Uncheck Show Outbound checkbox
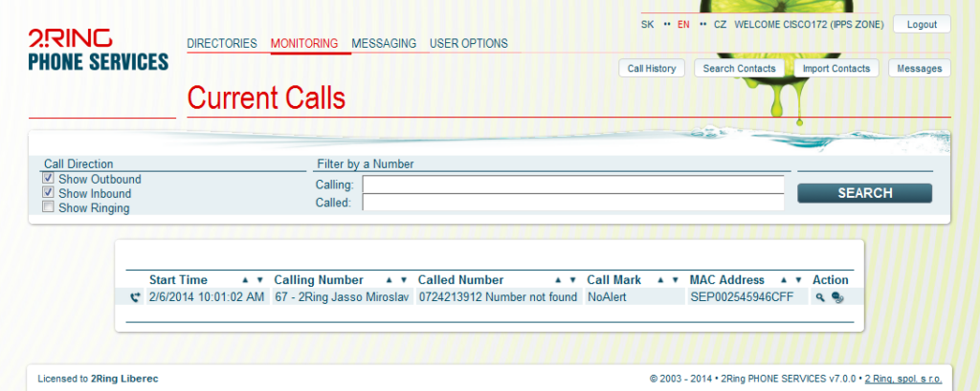Viewport: 980px width, 391px height. [x=48, y=178]
